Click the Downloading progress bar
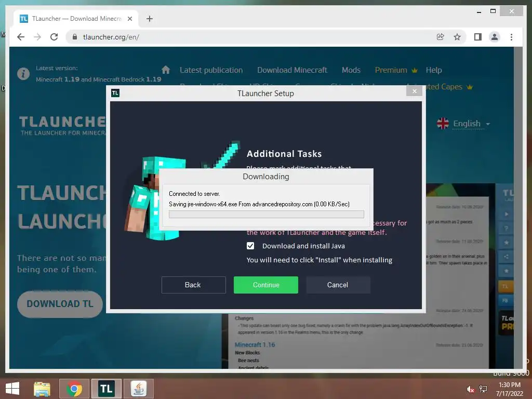This screenshot has height=399, width=532. point(267,214)
